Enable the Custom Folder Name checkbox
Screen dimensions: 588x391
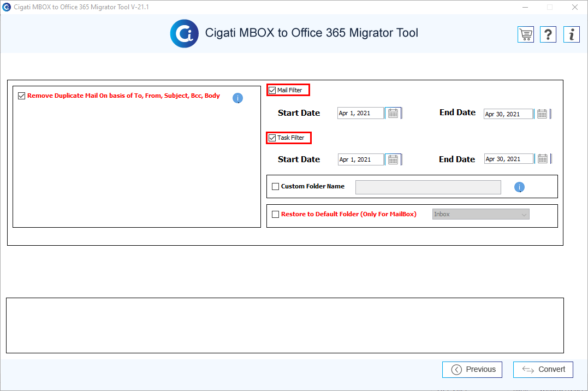[276, 187]
